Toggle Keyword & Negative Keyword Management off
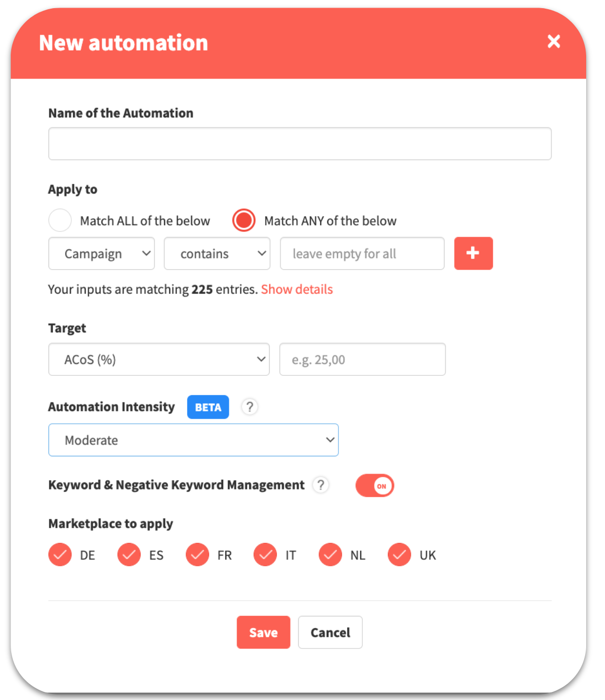 click(375, 485)
